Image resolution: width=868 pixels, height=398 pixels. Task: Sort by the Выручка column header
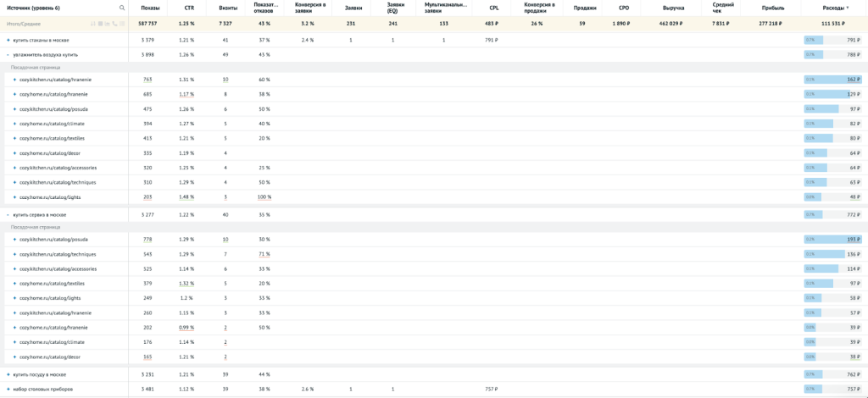point(673,8)
